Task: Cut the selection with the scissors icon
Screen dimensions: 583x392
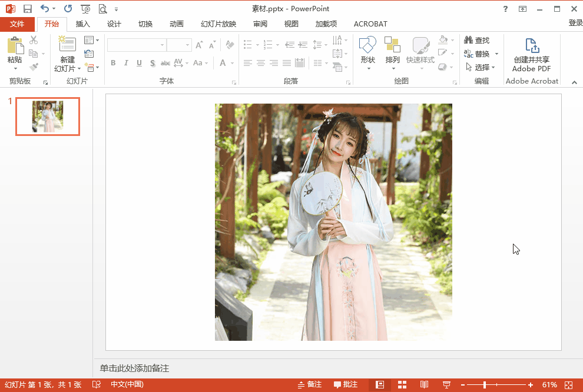Action: (34, 40)
